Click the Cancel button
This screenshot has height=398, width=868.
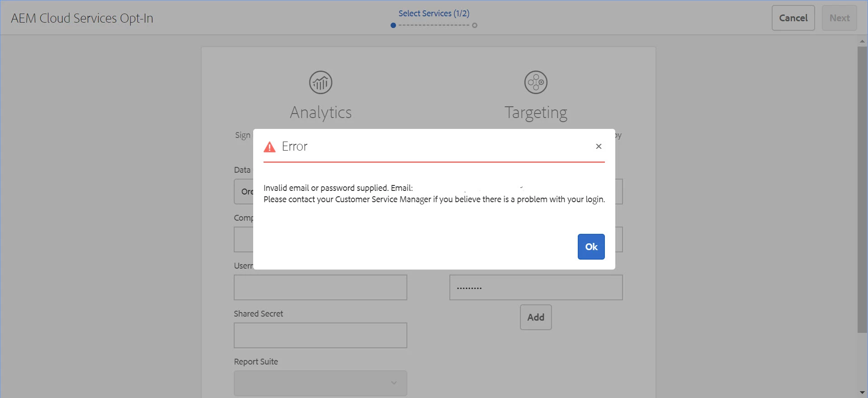point(793,18)
